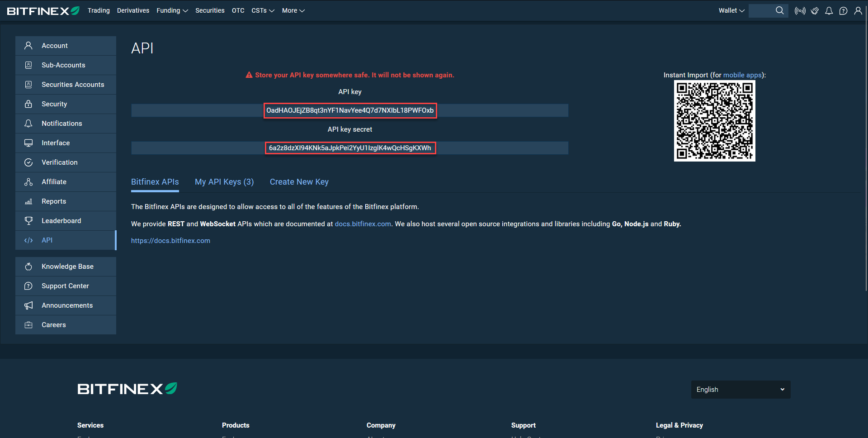Open the notifications bell in the top bar

coord(829,10)
